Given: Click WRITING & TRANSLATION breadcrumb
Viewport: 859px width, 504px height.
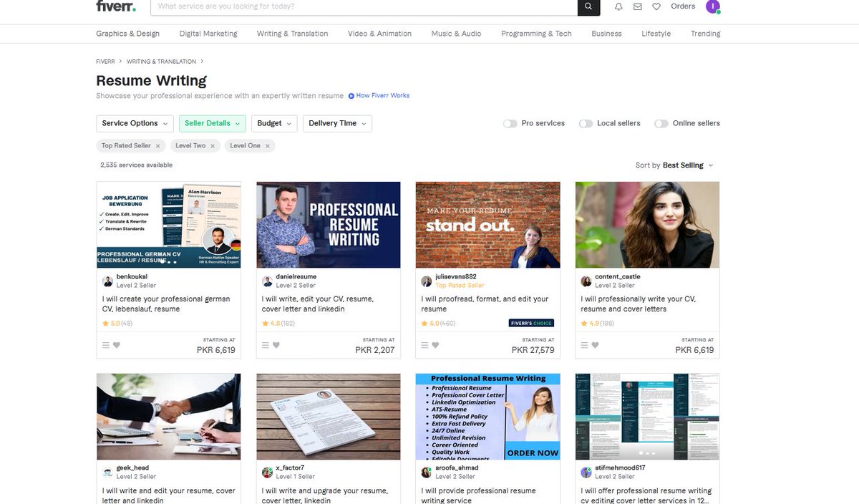Looking at the screenshot, I should coord(161,62).
